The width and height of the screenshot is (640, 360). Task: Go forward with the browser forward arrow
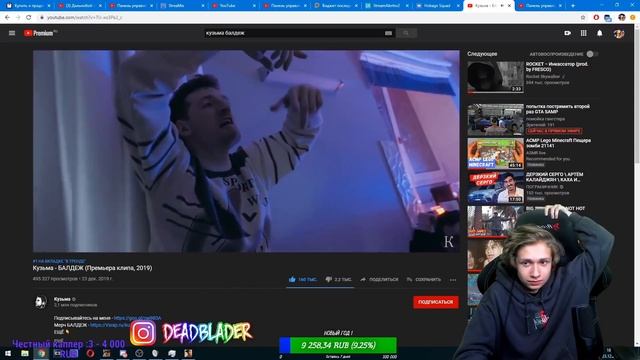point(18,18)
